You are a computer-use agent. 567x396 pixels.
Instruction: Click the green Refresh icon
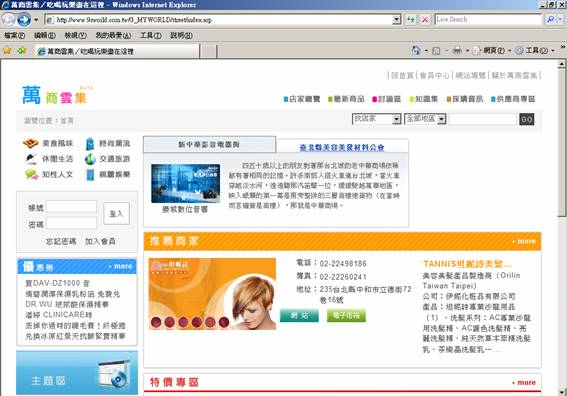[410, 20]
